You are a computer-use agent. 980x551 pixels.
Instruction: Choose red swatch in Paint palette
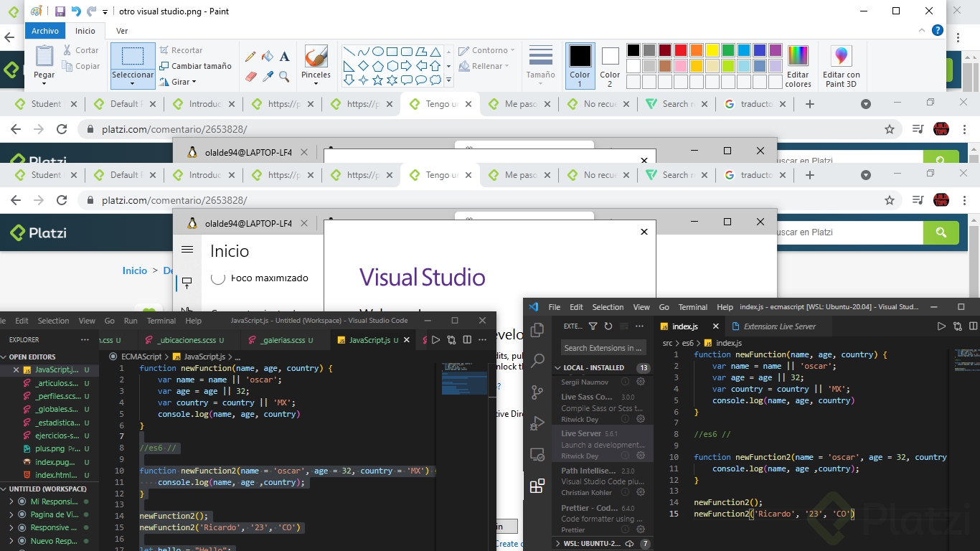pos(680,50)
